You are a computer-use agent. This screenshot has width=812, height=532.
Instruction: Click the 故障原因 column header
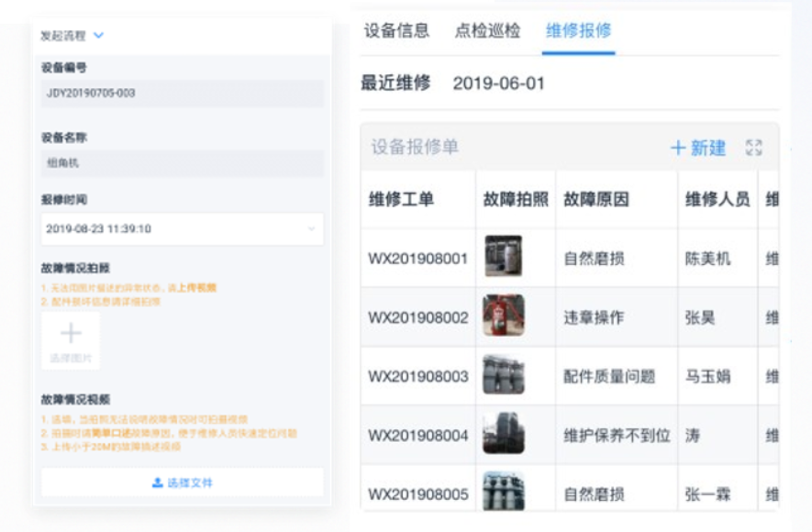point(596,199)
